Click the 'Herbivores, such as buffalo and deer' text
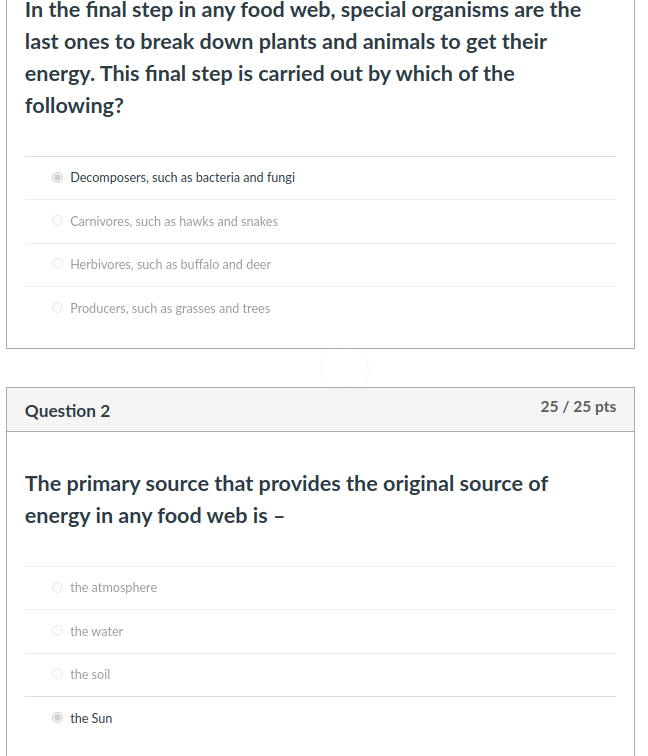Viewport: 648px width, 756px height. click(x=170, y=265)
